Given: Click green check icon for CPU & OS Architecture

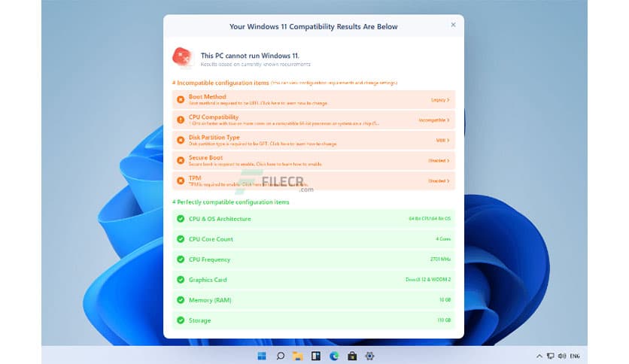Looking at the screenshot, I should click(x=181, y=219).
